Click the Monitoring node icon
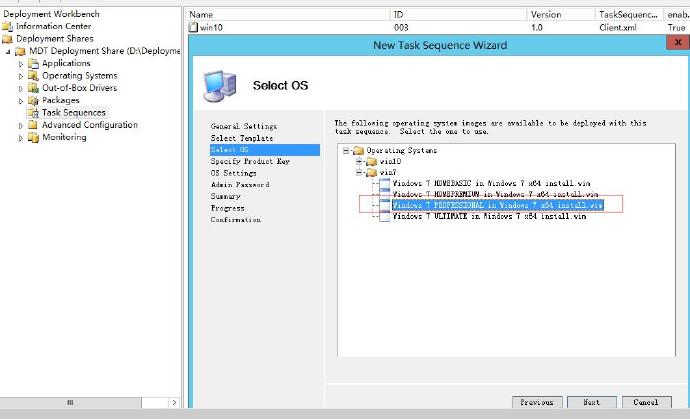Image resolution: width=690 pixels, height=419 pixels. click(33, 137)
